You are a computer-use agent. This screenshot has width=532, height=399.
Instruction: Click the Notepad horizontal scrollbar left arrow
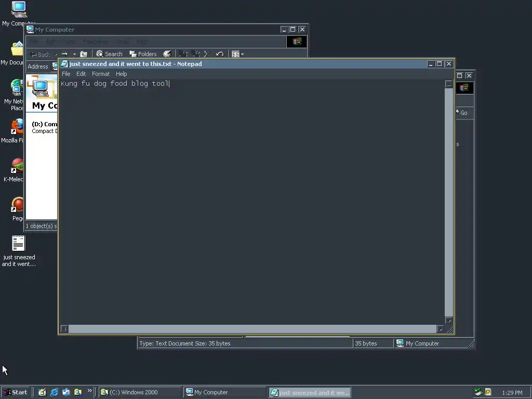pos(64,329)
